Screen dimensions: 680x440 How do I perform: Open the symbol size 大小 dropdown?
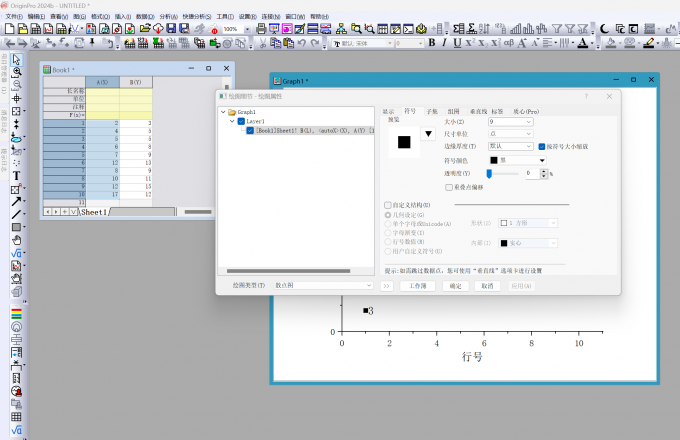[510, 122]
